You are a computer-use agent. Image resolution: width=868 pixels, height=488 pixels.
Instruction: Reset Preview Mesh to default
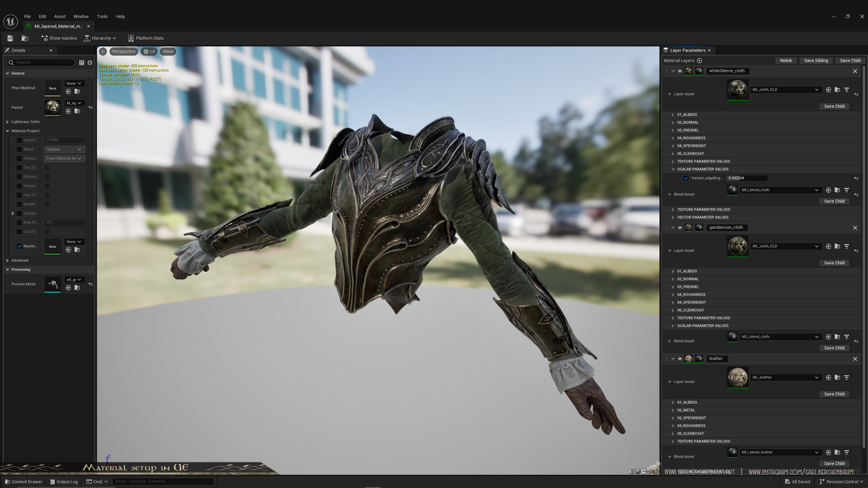click(91, 284)
